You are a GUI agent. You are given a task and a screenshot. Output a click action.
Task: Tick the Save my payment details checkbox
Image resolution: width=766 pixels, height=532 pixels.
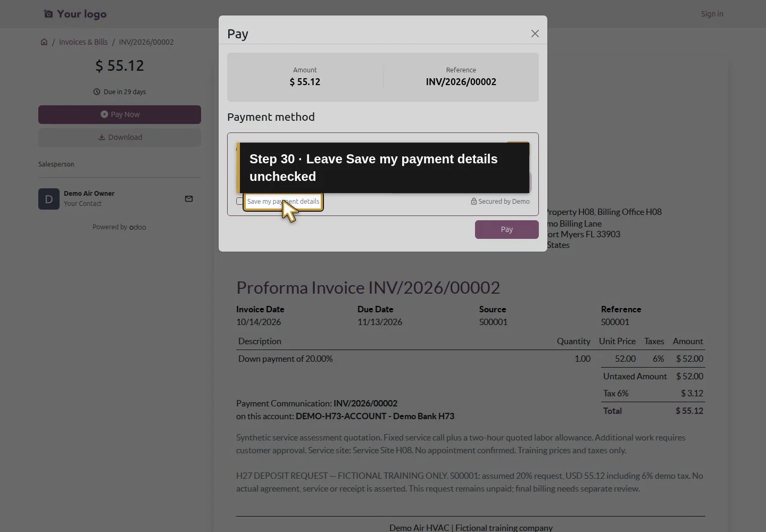(x=239, y=201)
